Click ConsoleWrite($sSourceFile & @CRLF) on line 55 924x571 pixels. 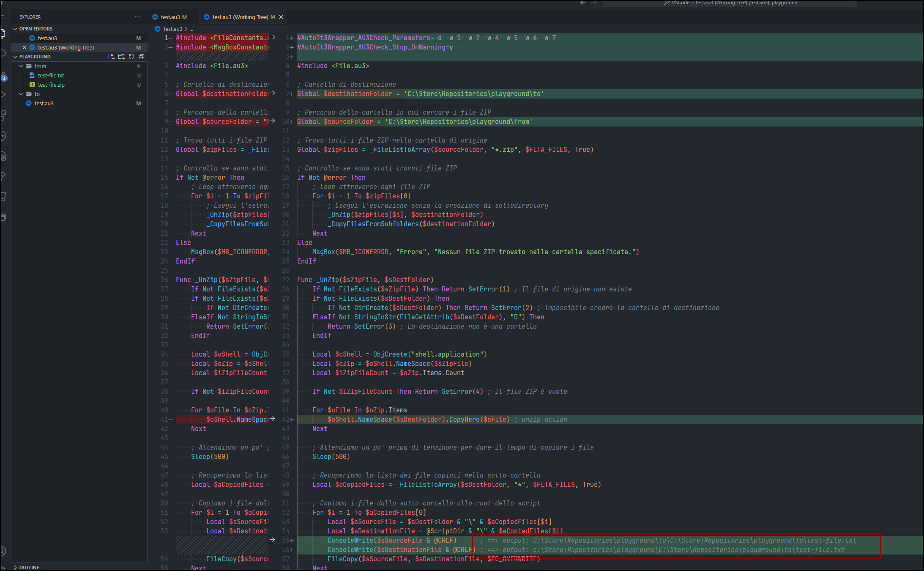[392, 540]
